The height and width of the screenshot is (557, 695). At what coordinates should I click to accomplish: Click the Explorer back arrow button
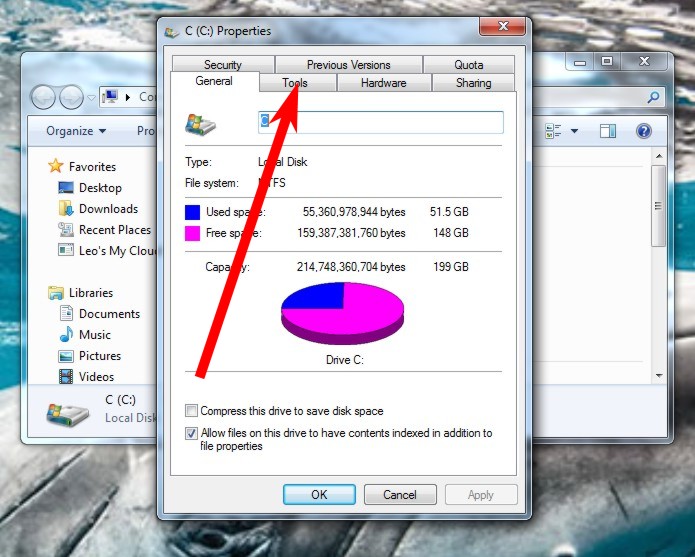[x=44, y=97]
